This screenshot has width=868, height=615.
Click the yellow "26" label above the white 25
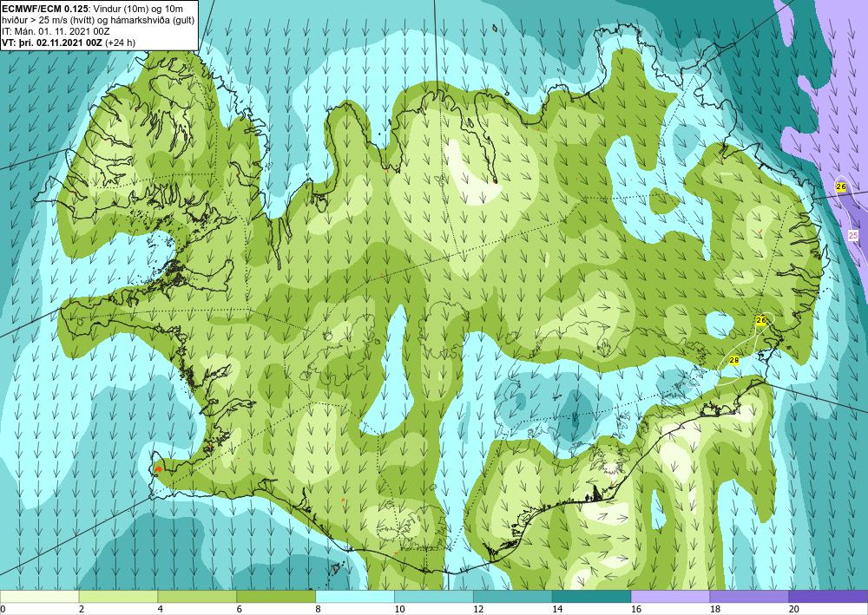pyautogui.click(x=841, y=187)
